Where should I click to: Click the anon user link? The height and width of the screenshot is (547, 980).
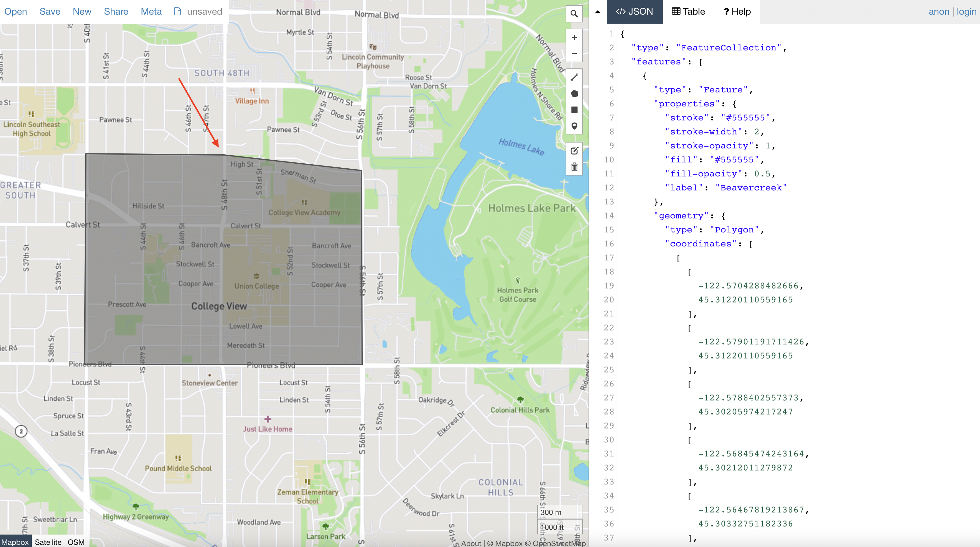point(939,12)
